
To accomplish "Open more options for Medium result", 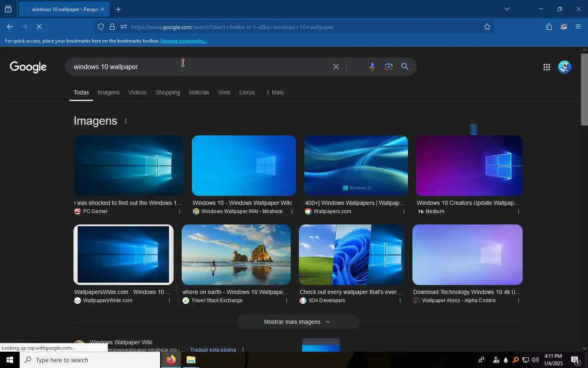I will click(519, 211).
